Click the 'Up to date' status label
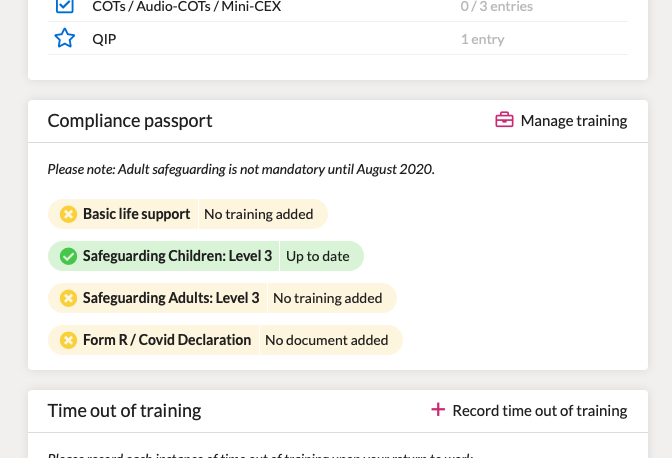This screenshot has width=672, height=458. (318, 256)
